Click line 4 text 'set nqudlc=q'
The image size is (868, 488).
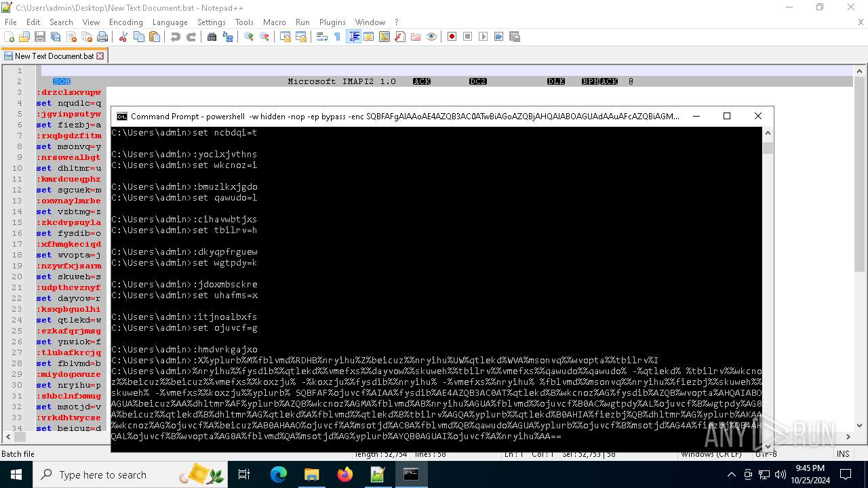click(x=68, y=103)
